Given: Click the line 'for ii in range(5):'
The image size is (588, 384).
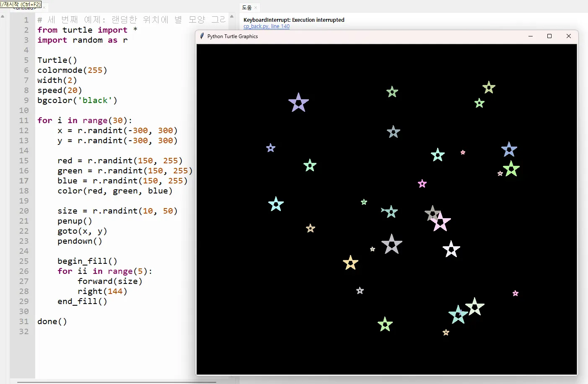Looking at the screenshot, I should pos(105,271).
